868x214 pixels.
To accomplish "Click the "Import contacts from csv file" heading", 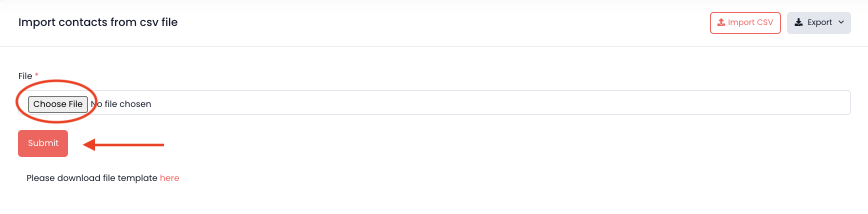I will pyautogui.click(x=98, y=22).
